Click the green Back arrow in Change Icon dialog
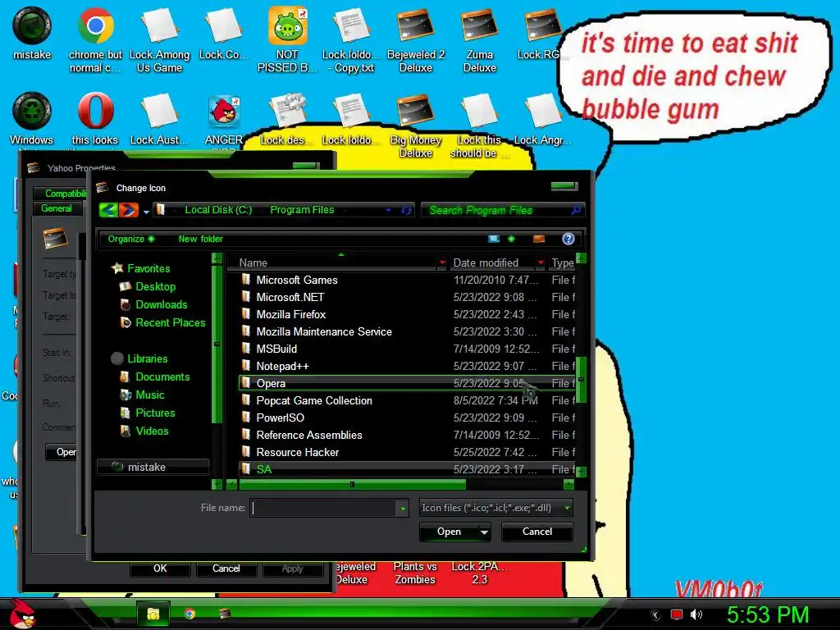840x630 pixels. [109, 210]
